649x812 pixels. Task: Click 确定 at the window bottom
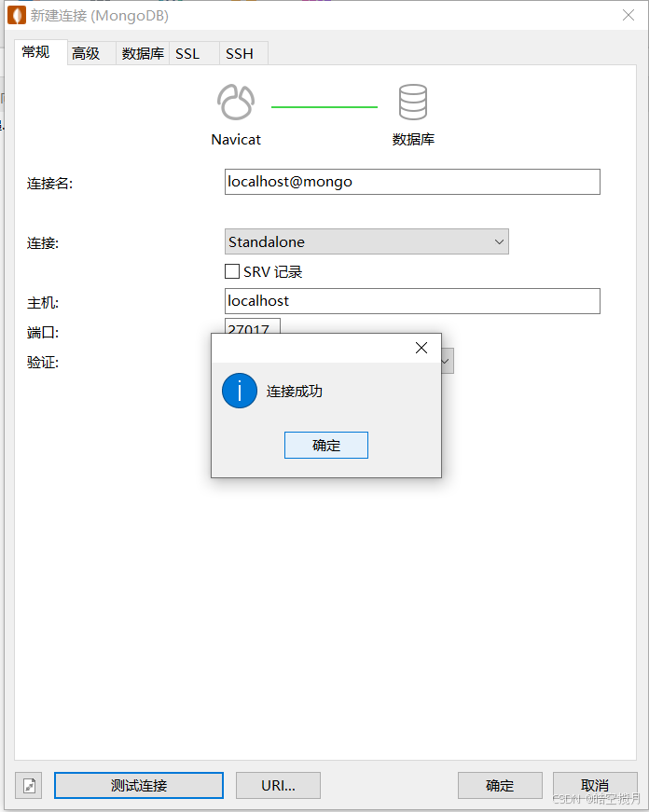tap(500, 786)
